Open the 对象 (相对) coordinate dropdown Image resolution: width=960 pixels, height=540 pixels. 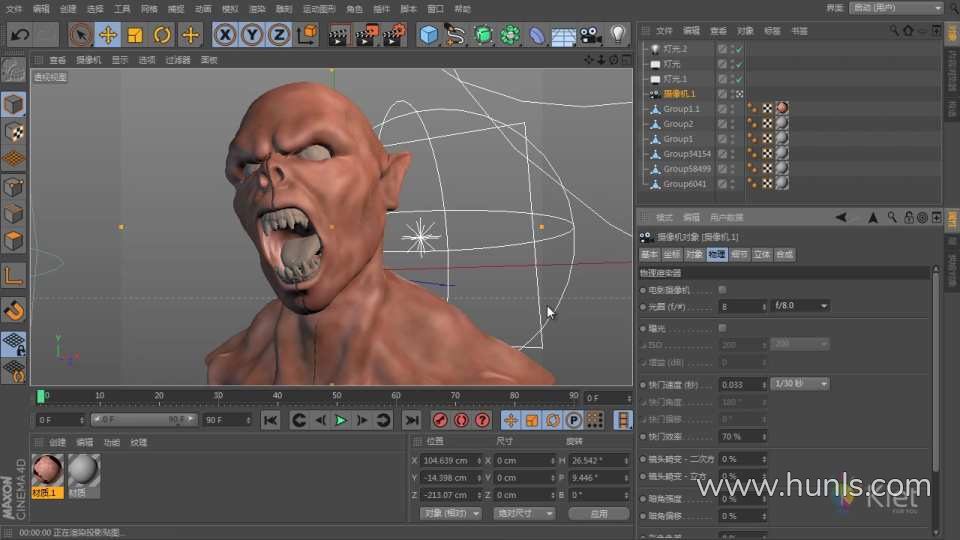(x=450, y=513)
